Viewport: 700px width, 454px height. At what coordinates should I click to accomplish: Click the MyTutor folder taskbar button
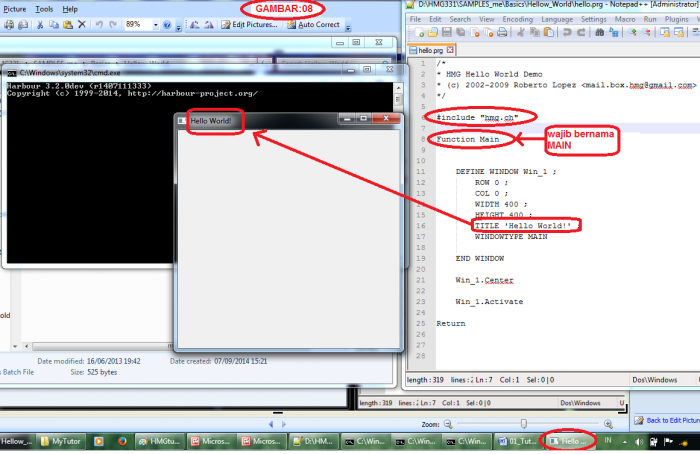[x=60, y=442]
